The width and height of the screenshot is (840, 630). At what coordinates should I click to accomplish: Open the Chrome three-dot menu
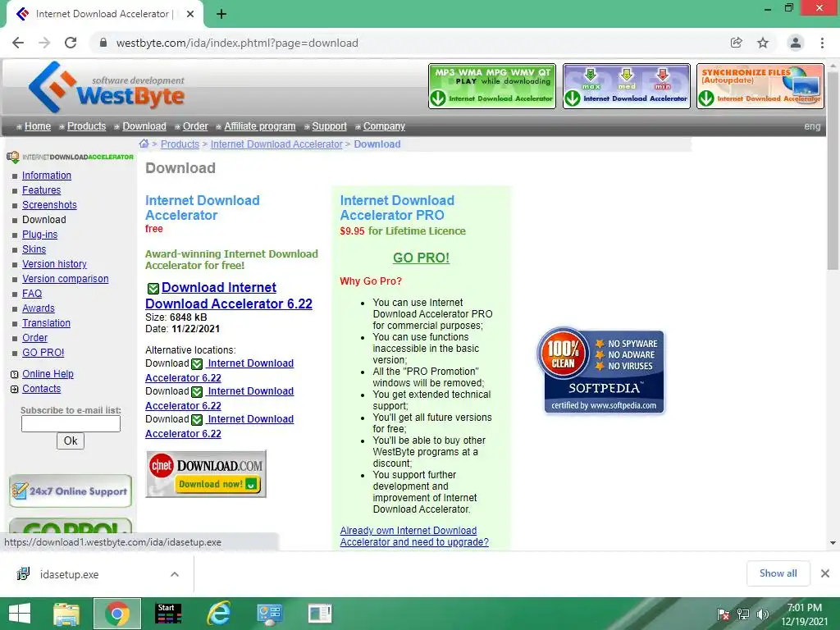click(822, 43)
